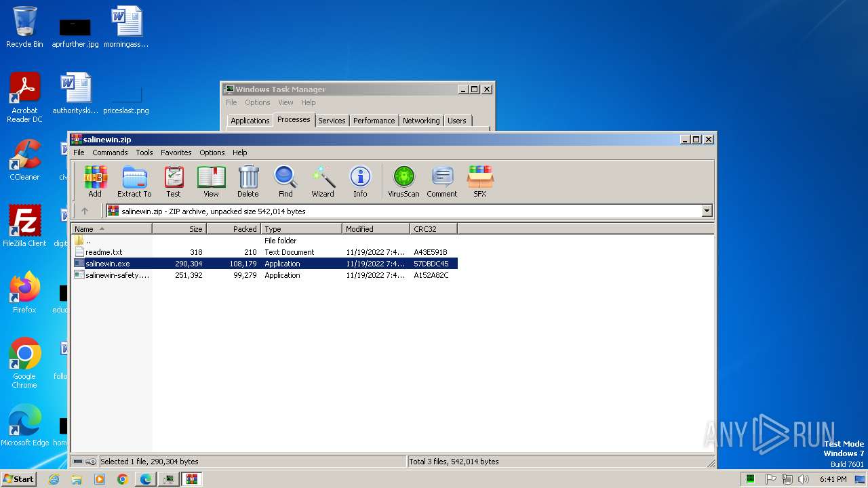Click the Extract To toolbar icon
The image size is (868, 488).
(x=134, y=182)
